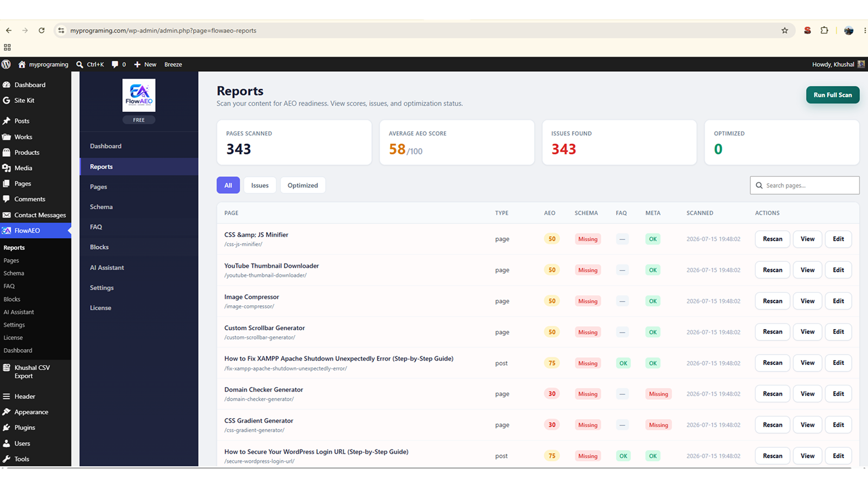
Task: Select the Issues filter tab
Action: [260, 185]
